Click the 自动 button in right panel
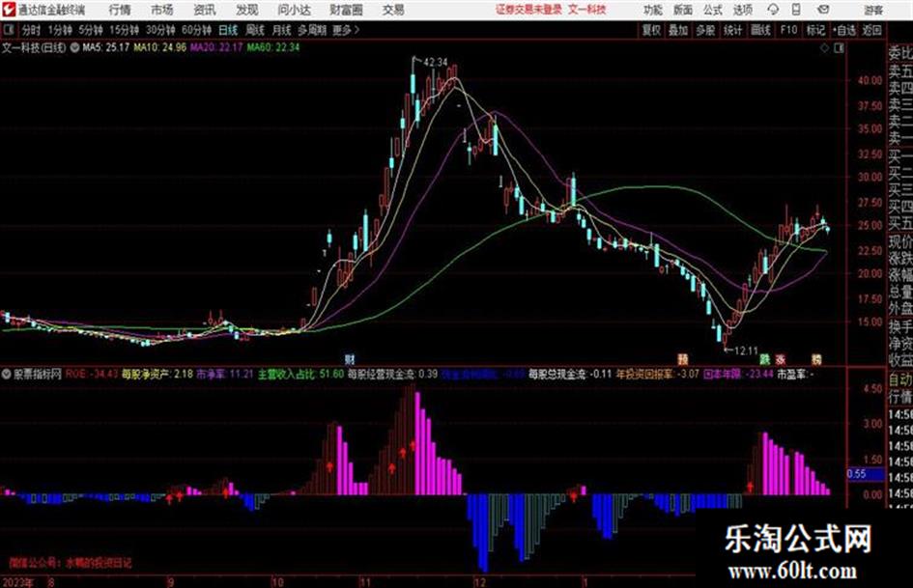The image size is (913, 588). 900,380
